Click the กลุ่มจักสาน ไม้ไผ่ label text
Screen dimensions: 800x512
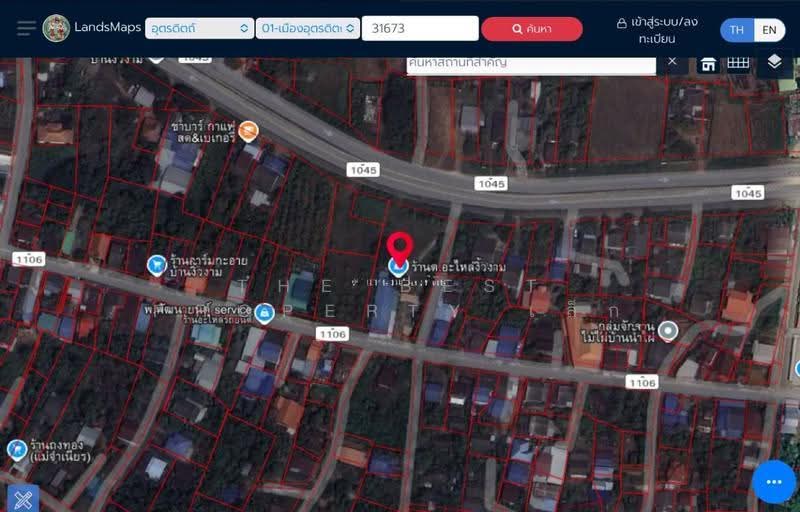tap(618, 331)
